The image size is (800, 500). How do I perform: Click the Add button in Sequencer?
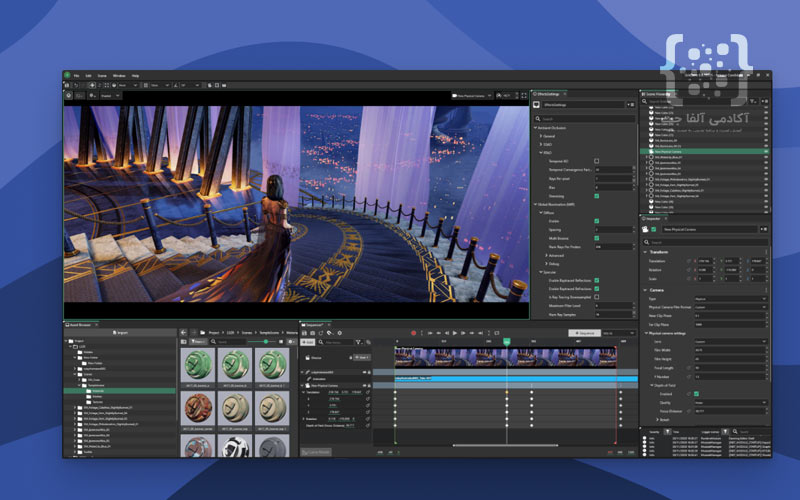click(308, 342)
